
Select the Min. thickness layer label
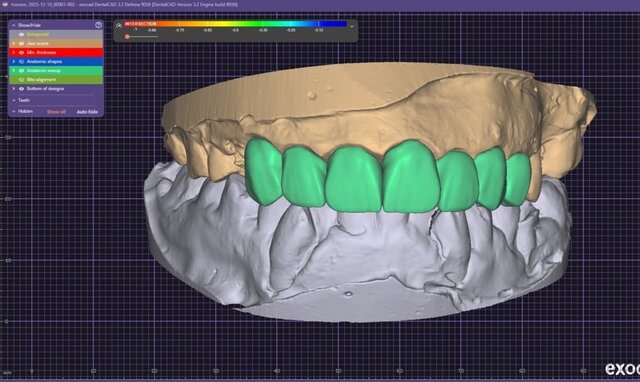point(41,53)
